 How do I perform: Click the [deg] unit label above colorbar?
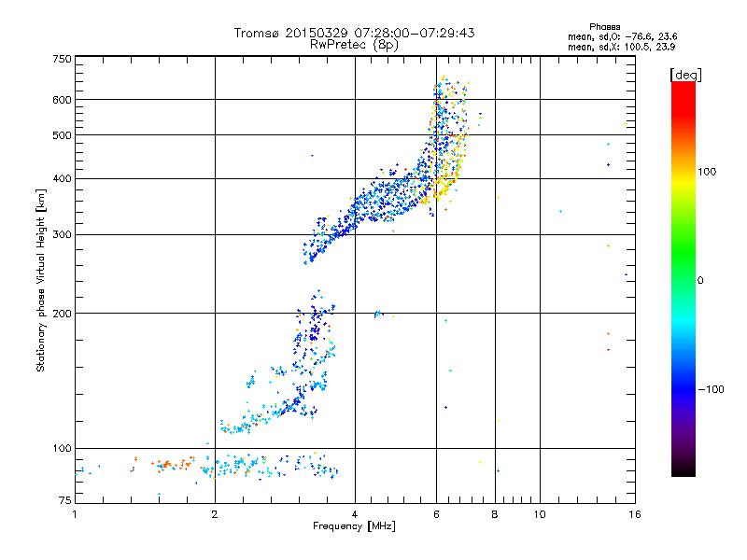click(685, 75)
